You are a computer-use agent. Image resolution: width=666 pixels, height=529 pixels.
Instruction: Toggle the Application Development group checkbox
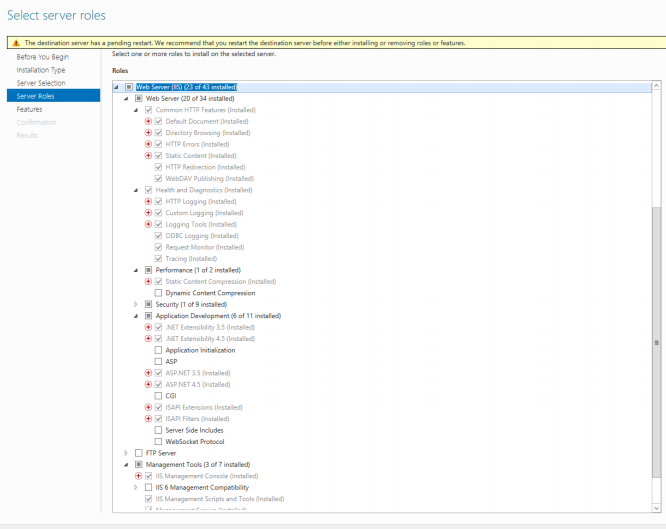(x=149, y=316)
